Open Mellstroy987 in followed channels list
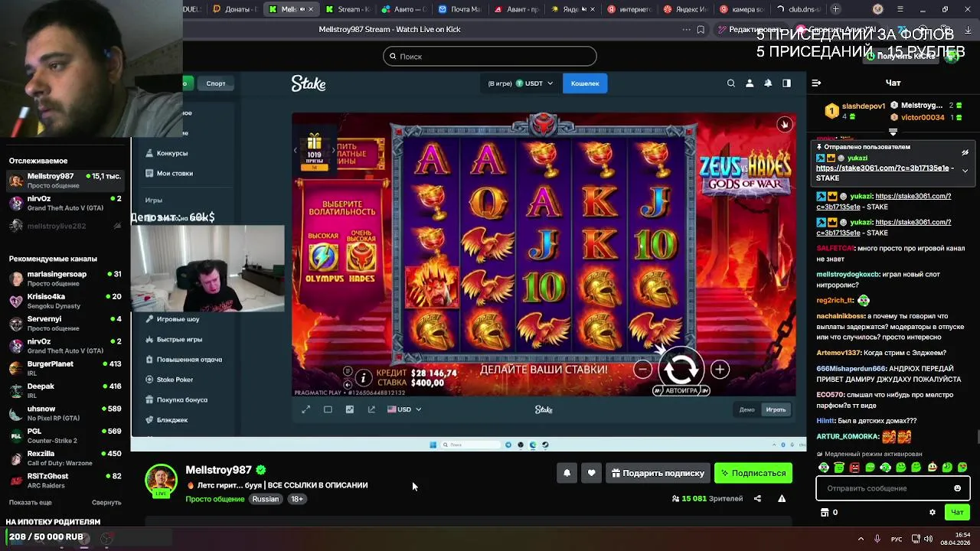Image resolution: width=980 pixels, height=551 pixels. coord(65,181)
